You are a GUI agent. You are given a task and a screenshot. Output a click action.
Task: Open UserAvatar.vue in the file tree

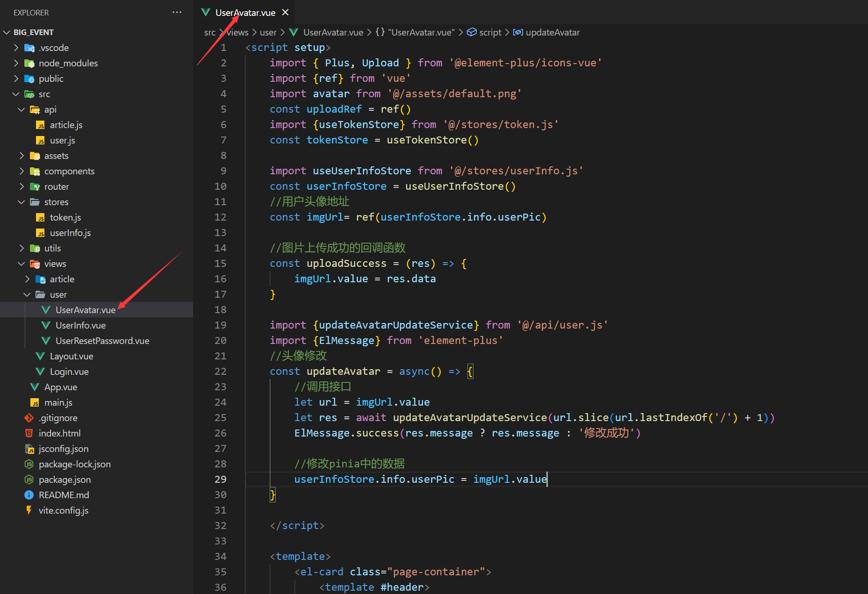click(x=96, y=310)
